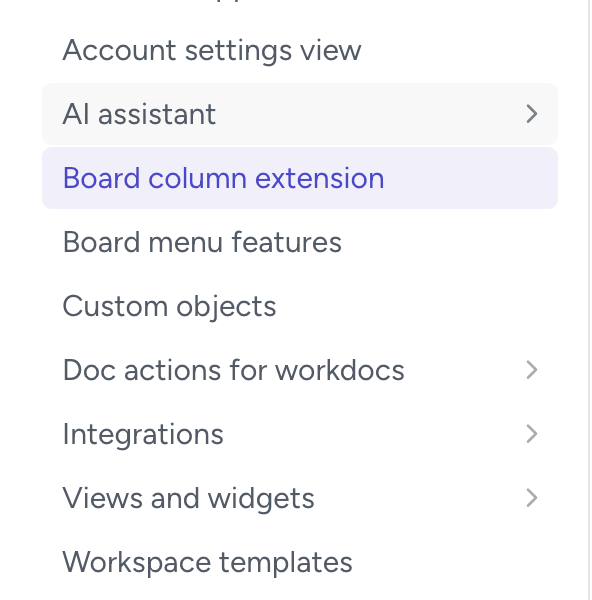The image size is (592, 600).
Task: Select Board column extension item
Action: [x=223, y=178]
